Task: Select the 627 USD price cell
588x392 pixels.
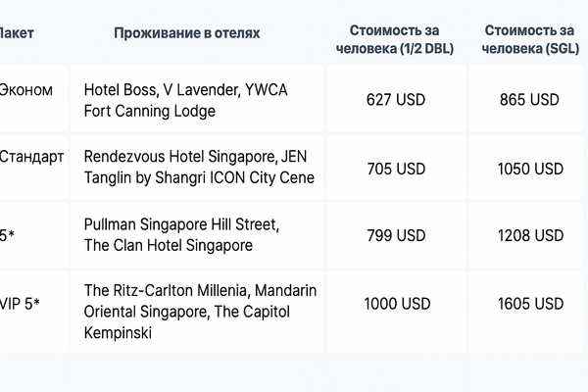Action: tap(395, 99)
